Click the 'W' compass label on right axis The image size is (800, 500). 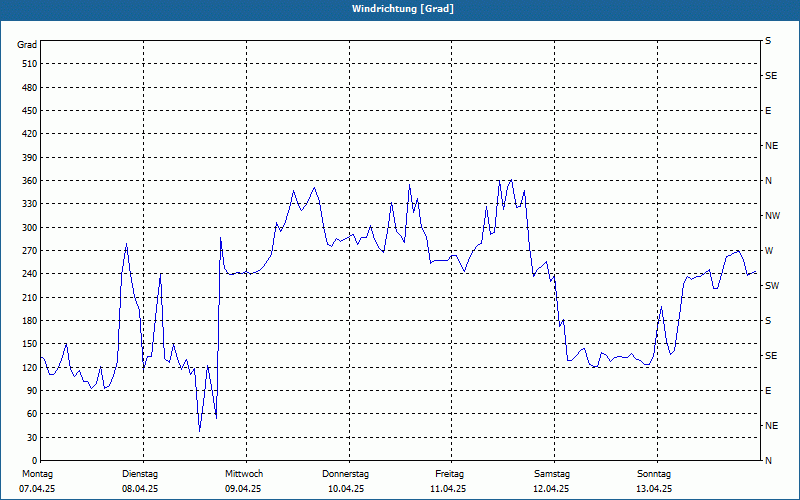769,251
